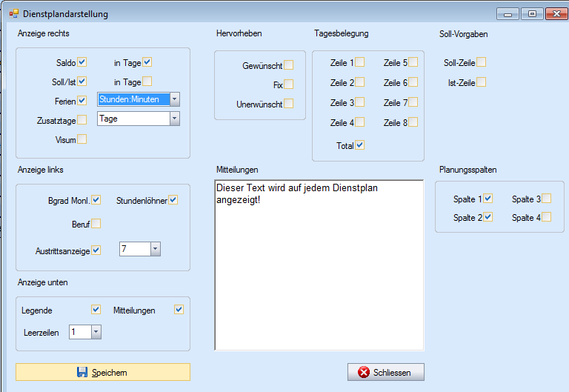Open the Stunden:Minuten dropdown
This screenshot has width=569, height=392.
point(174,99)
